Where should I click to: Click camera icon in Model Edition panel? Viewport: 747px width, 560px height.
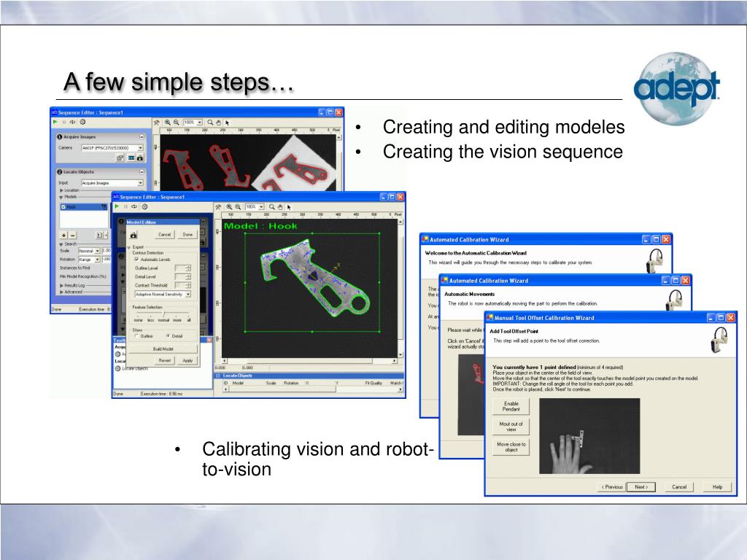click(133, 235)
